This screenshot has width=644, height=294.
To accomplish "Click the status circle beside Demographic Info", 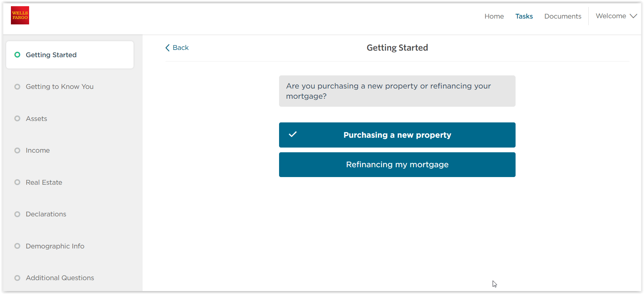I will click(17, 246).
